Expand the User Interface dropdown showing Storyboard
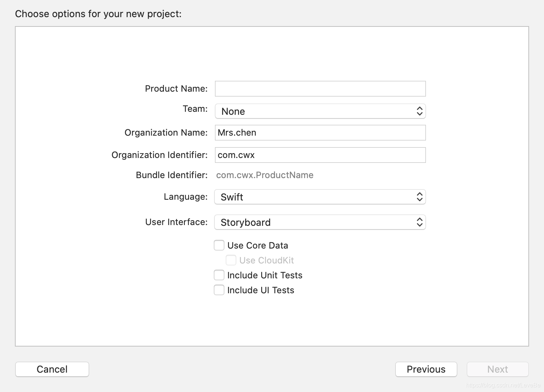 point(320,222)
